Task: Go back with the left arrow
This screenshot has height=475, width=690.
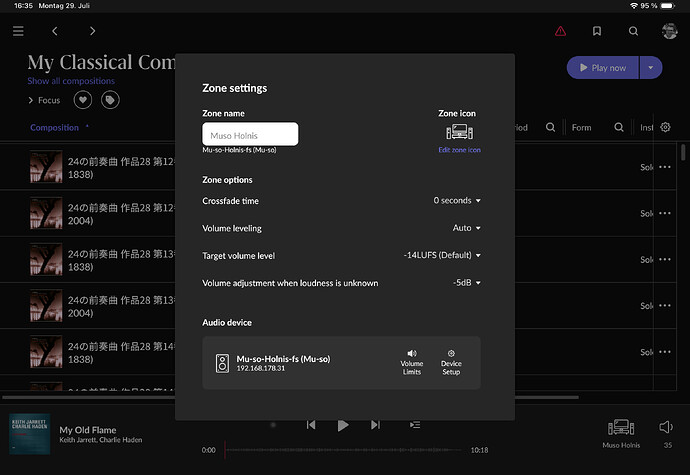Action: click(55, 31)
